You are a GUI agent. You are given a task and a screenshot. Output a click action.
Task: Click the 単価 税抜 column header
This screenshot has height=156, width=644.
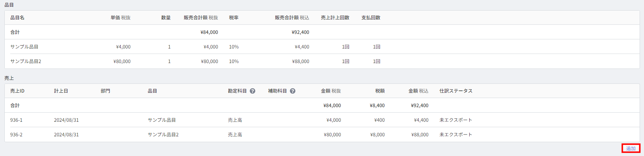click(x=121, y=17)
